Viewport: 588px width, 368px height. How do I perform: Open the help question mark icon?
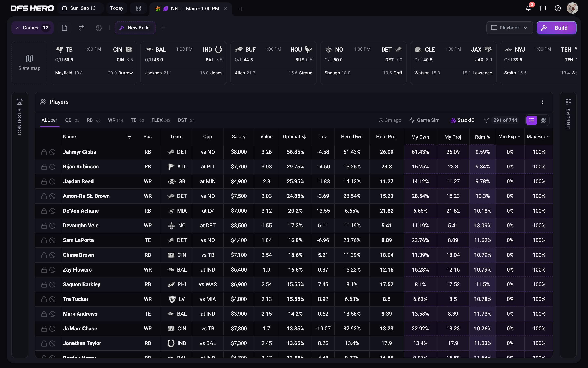coord(558,8)
